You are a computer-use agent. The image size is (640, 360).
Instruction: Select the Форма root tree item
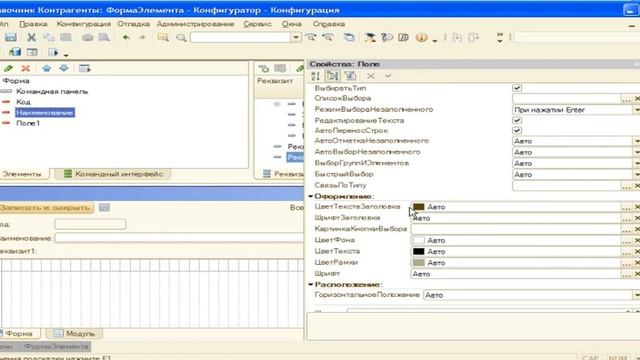coord(16,81)
